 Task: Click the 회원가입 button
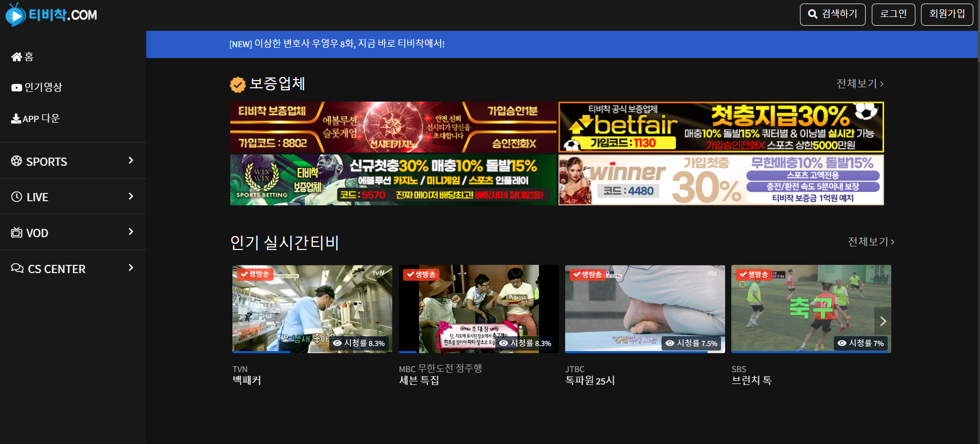947,14
